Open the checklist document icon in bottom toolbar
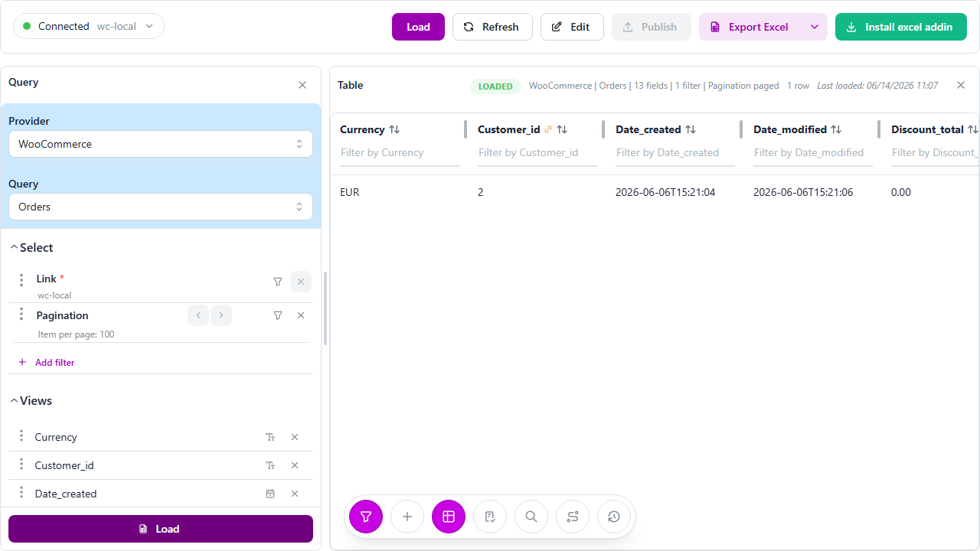The image size is (980, 551). 490,517
